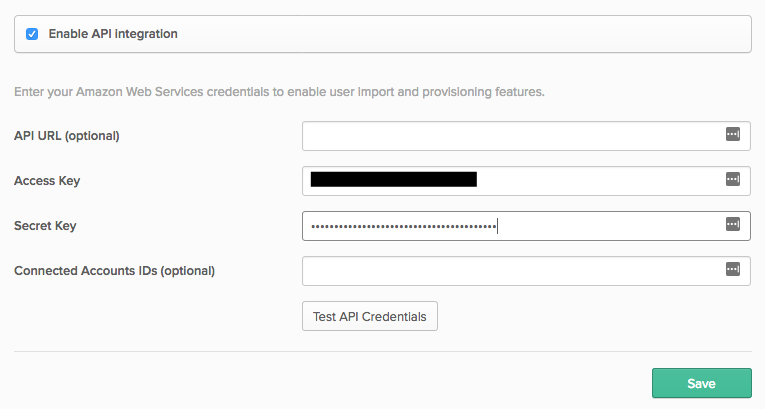765x409 pixels.
Task: Click the redacted Access Key value
Action: (x=393, y=180)
